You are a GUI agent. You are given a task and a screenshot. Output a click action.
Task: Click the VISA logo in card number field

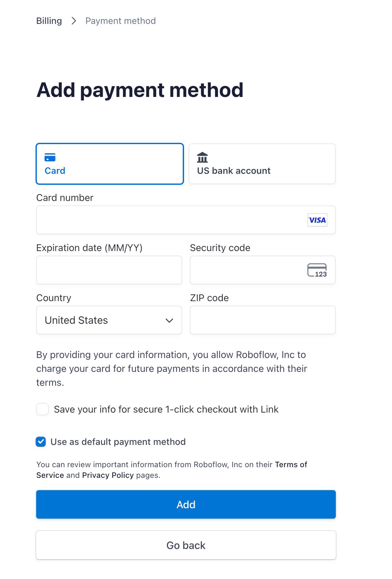pos(317,220)
